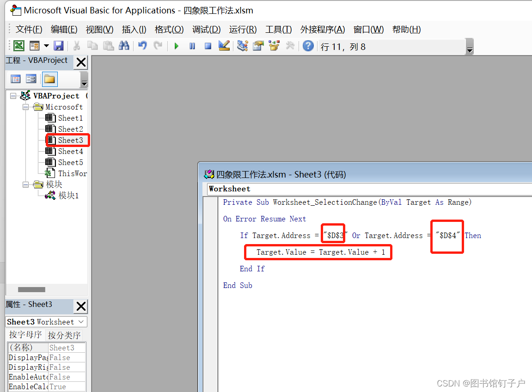Switch to 按分类序 tab
This screenshot has width=532, height=392.
click(64, 335)
